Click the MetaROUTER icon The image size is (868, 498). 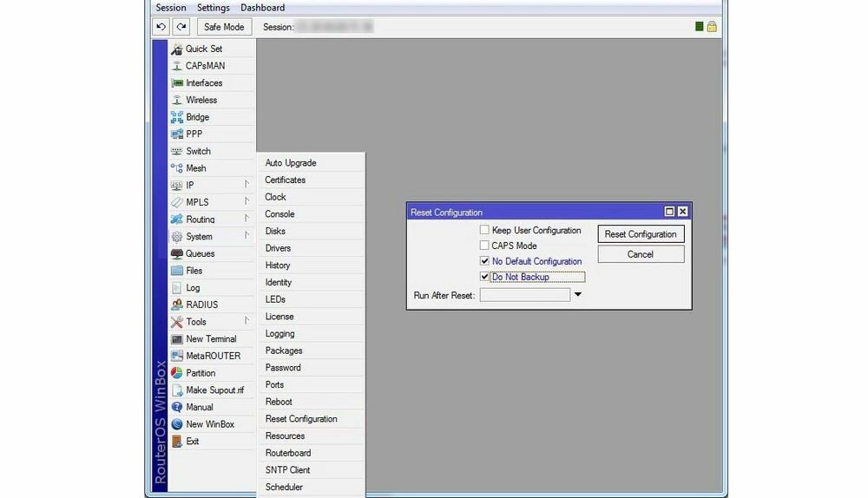(176, 356)
